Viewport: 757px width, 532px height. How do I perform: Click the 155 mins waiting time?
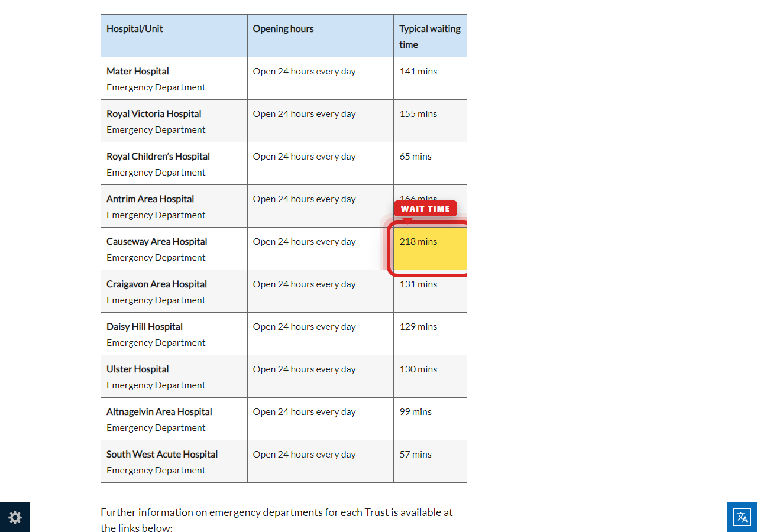(418, 113)
